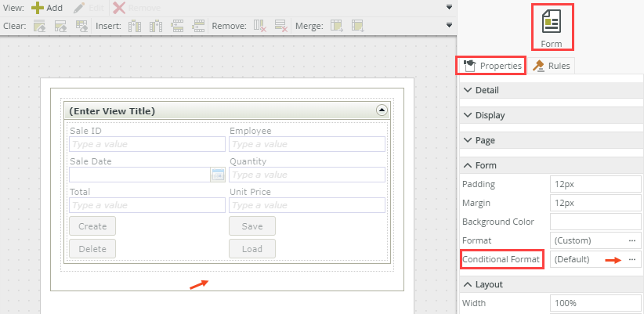Viewport: 644px width, 314px height.
Task: Click the Padding value field
Action: pos(595,184)
